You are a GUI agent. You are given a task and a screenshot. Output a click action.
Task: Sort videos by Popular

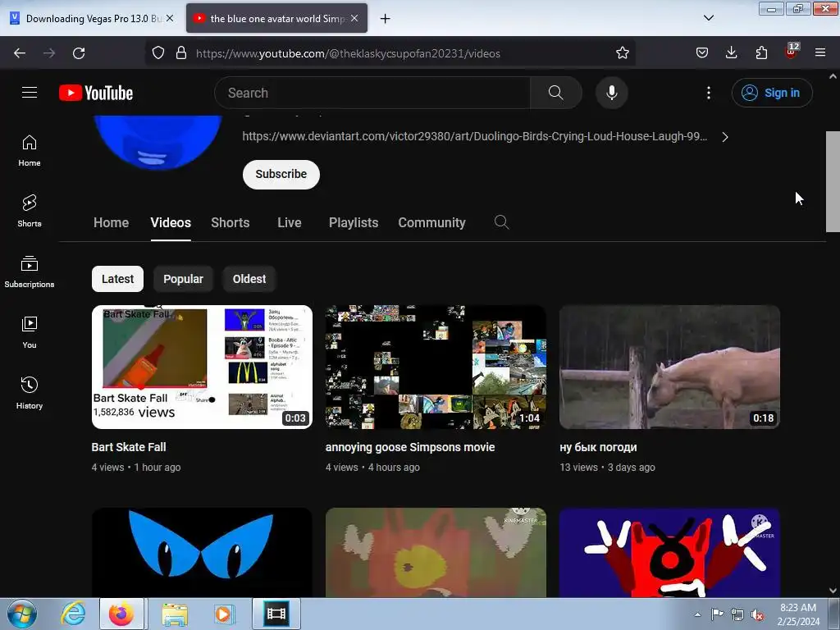coord(183,279)
